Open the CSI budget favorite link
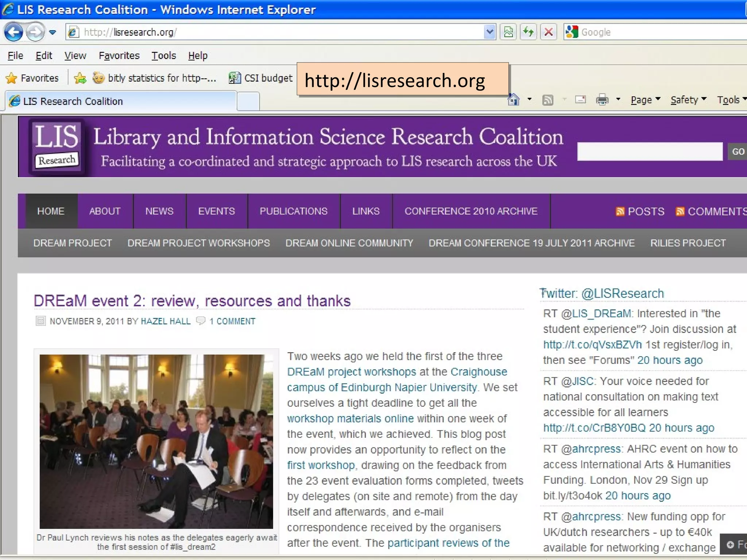 [x=260, y=78]
